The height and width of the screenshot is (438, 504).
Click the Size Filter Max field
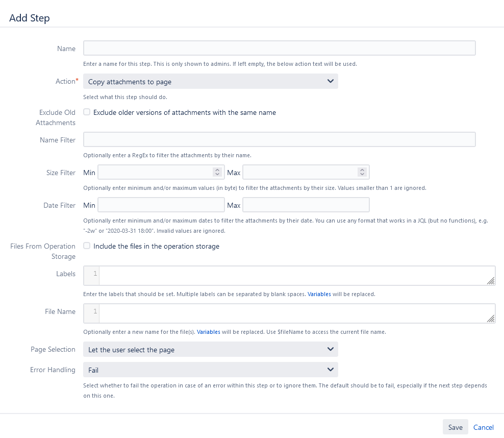coord(299,173)
